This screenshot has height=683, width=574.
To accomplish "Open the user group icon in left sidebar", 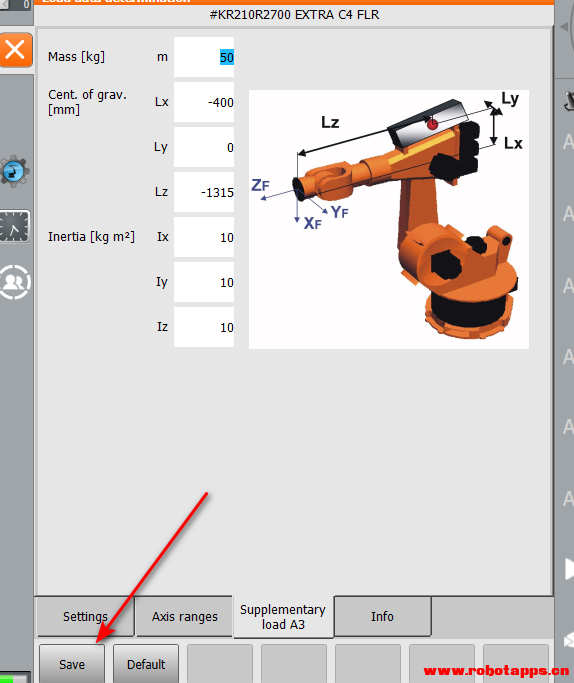I will 15,282.
